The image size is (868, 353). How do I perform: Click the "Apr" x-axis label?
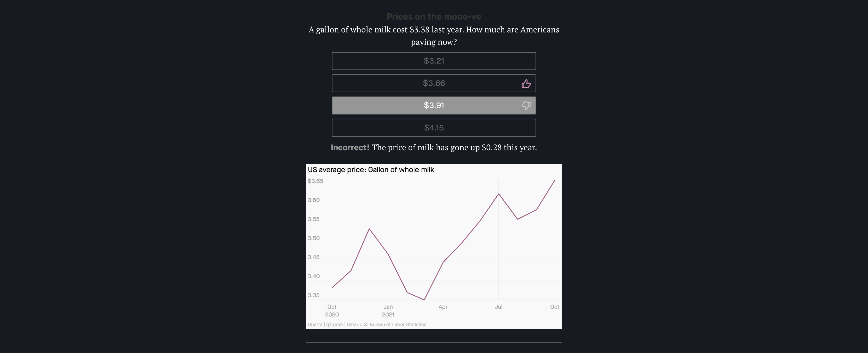point(443,307)
